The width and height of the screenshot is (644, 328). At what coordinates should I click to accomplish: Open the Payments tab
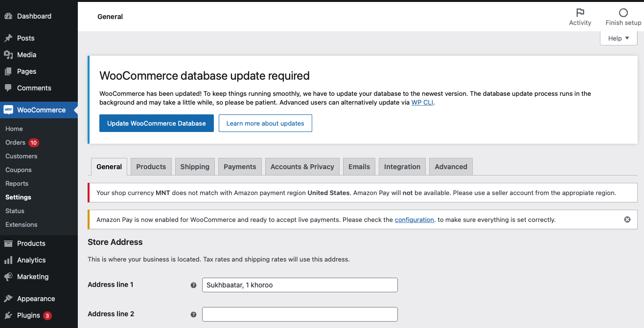240,167
